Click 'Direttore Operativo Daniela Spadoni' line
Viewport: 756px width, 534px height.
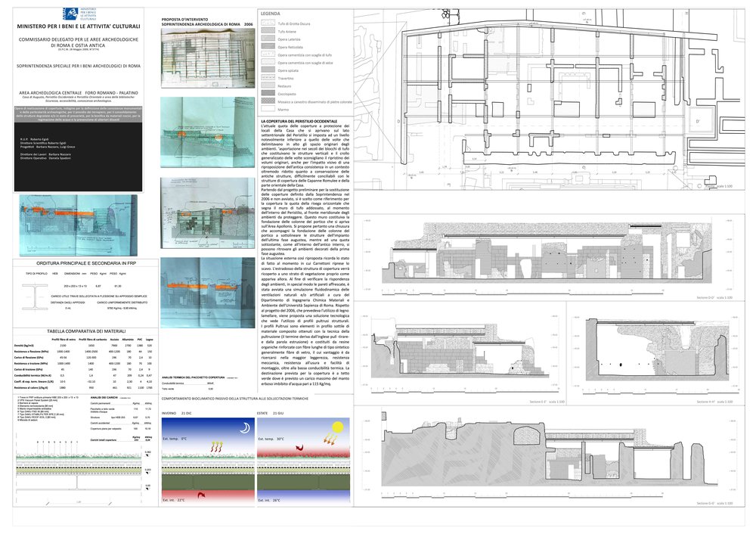[45, 158]
